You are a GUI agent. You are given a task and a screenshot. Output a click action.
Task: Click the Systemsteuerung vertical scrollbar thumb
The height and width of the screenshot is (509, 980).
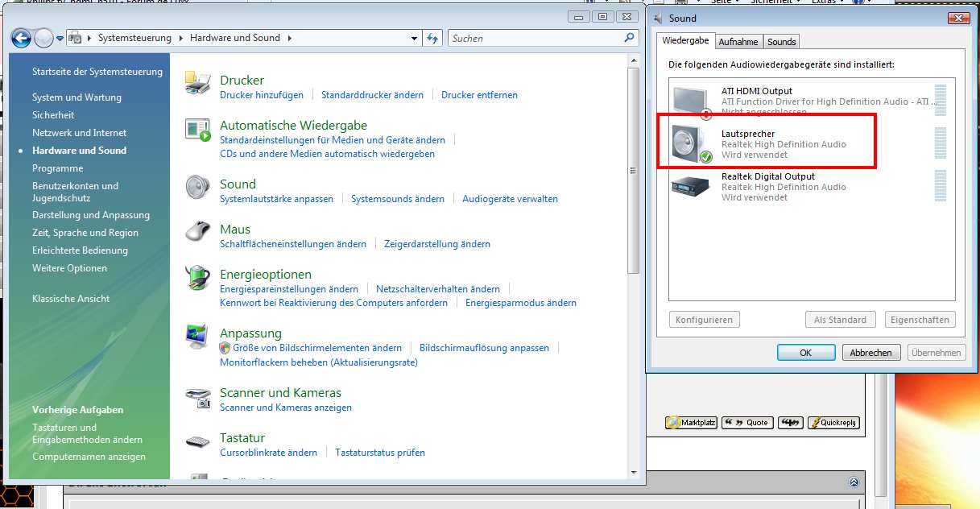pos(634,171)
